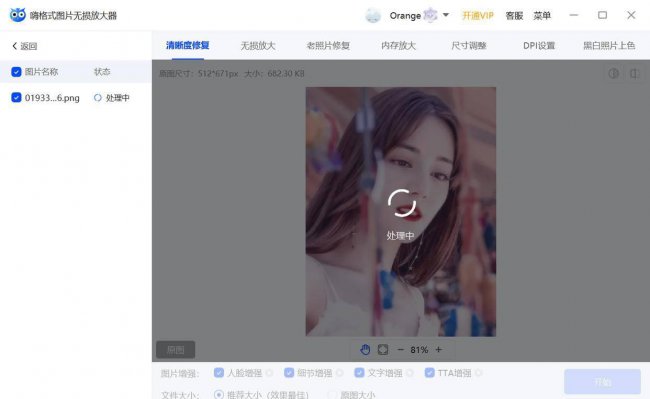Open 客服 customer service
Image resolution: width=650 pixels, height=399 pixels.
[514, 16]
